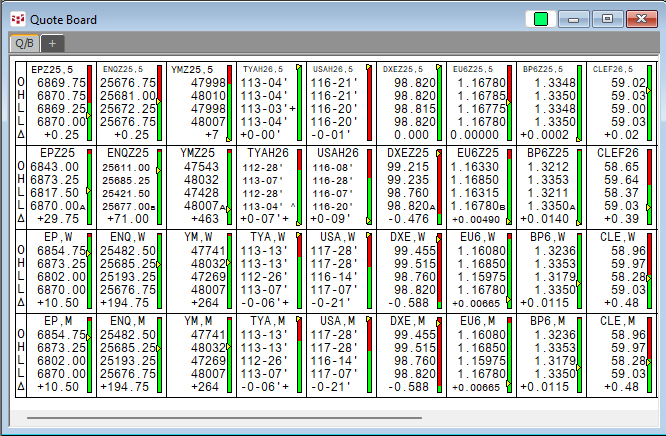Maximize the Quote Board window
The image size is (666, 436).
[x=606, y=18]
